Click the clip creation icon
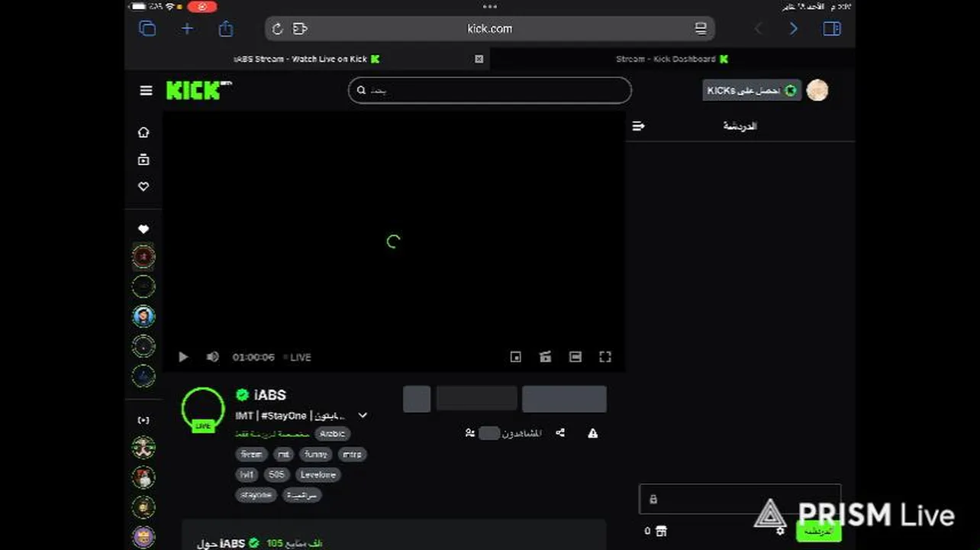Screen dimensions: 980x550 click(x=546, y=357)
